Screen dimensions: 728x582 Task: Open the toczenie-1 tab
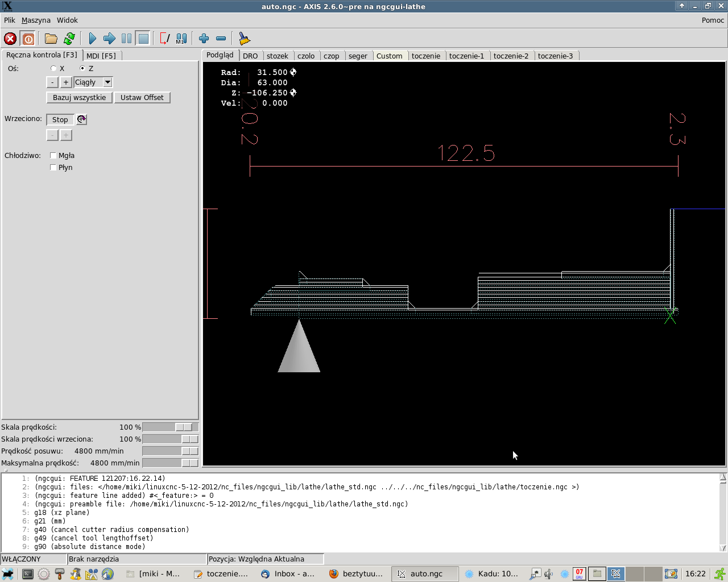point(466,56)
